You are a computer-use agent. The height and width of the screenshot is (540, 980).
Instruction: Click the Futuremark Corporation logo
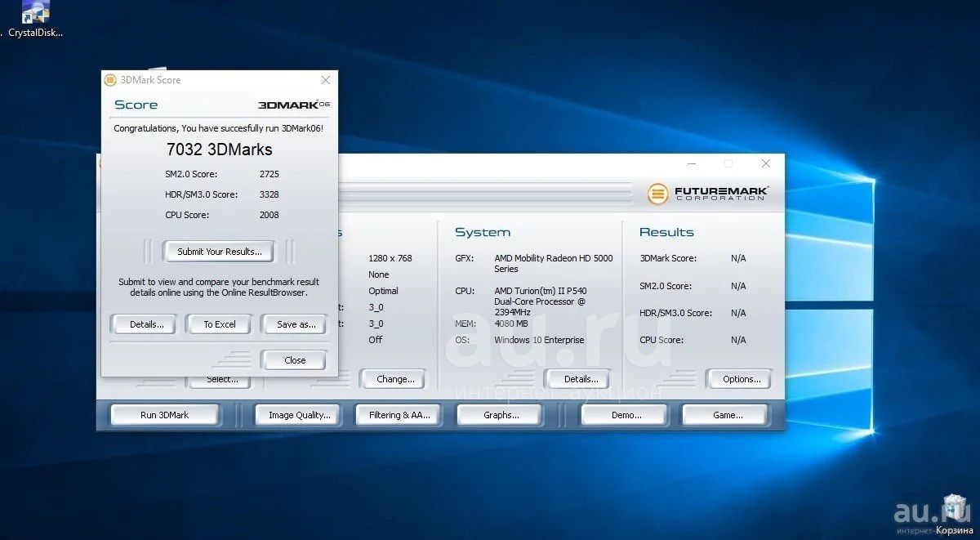[x=707, y=194]
